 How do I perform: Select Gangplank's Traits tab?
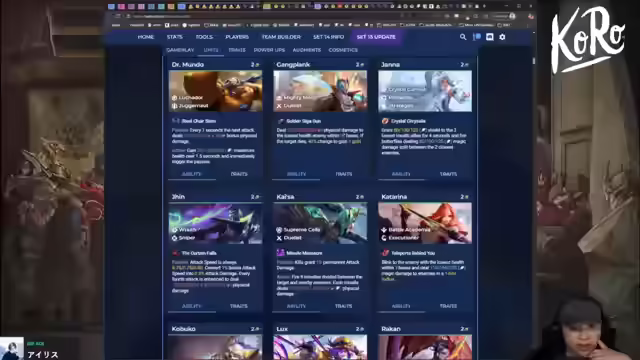click(x=344, y=174)
